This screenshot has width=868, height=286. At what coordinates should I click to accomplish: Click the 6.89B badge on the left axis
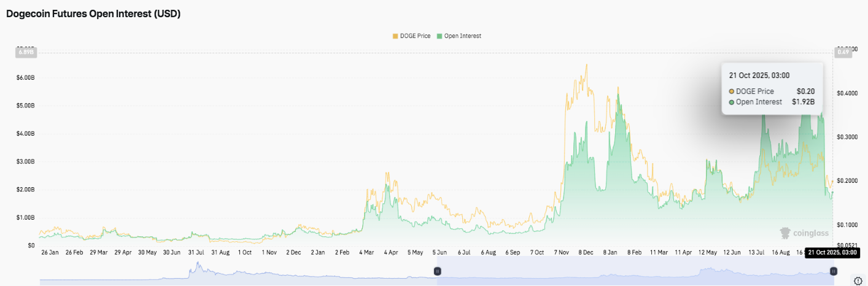pyautogui.click(x=25, y=52)
